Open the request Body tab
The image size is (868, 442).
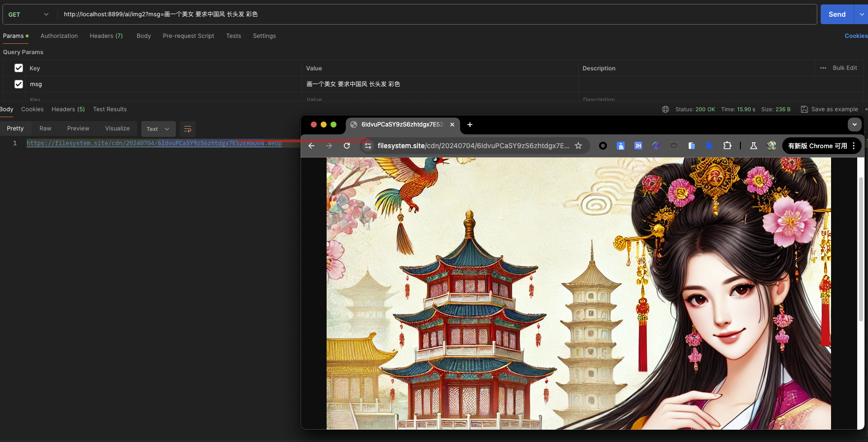coord(144,36)
